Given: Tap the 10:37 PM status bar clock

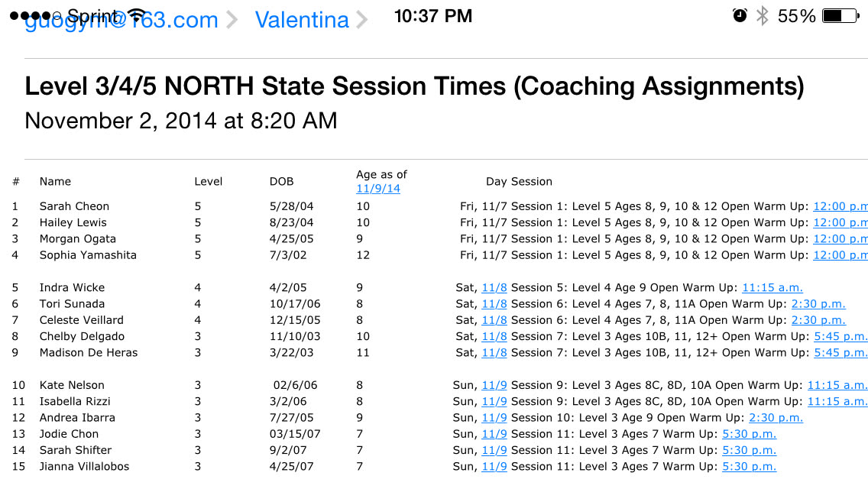Looking at the screenshot, I should coord(433,16).
